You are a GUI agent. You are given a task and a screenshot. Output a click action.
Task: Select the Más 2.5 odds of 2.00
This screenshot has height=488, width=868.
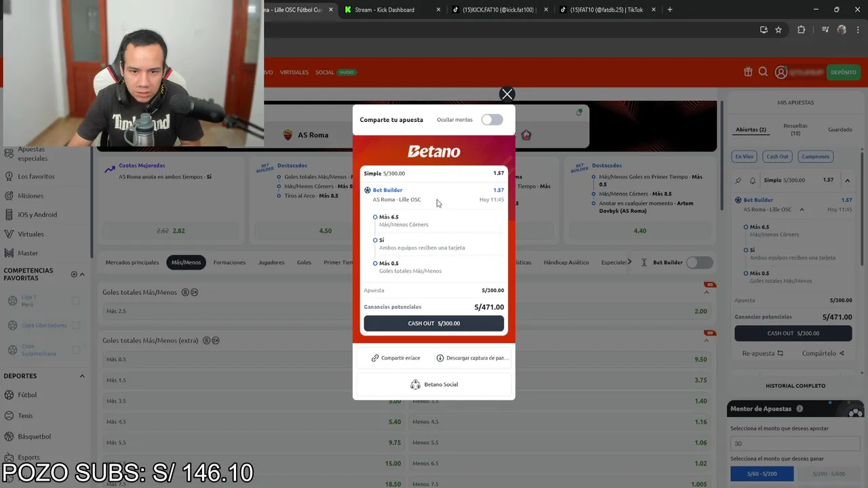click(x=701, y=311)
